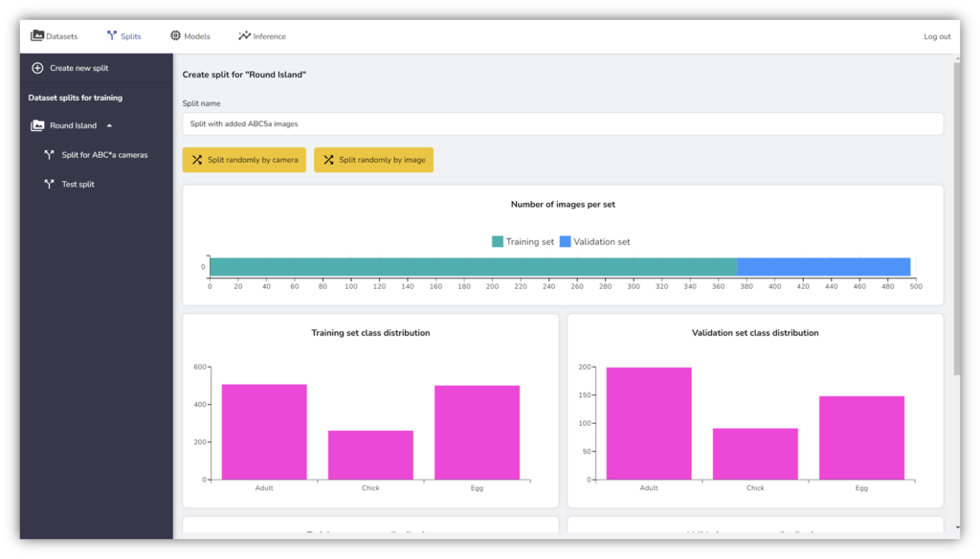Click the blue validation set bar
This screenshot has height=559, width=980.
(823, 267)
